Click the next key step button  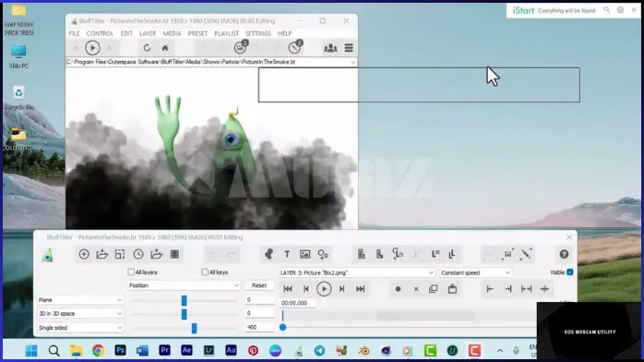[x=342, y=289]
